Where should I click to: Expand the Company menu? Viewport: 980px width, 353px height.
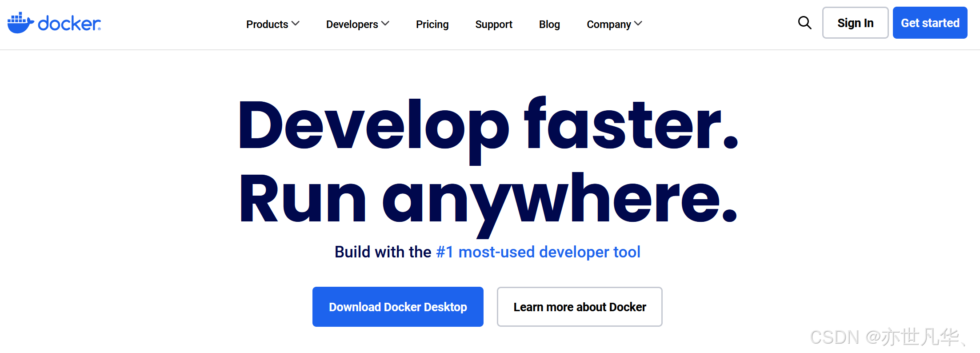point(614,24)
